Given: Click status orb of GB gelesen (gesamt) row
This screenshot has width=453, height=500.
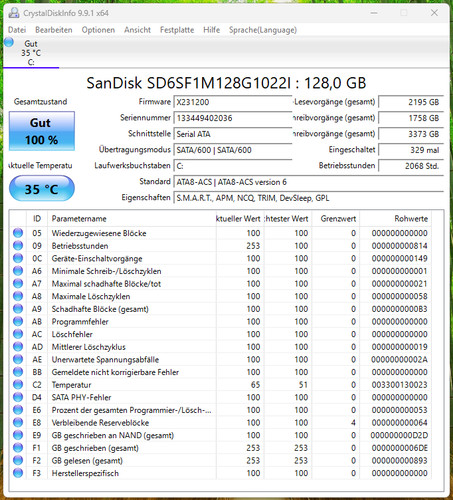Looking at the screenshot, I should click(18, 460).
